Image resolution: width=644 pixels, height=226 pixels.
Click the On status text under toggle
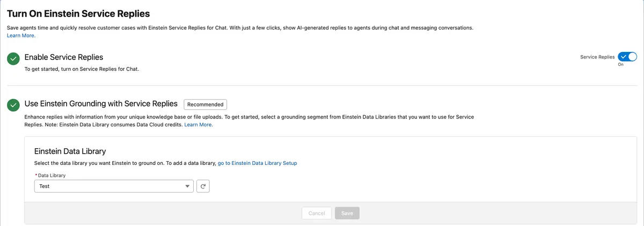pos(620,64)
